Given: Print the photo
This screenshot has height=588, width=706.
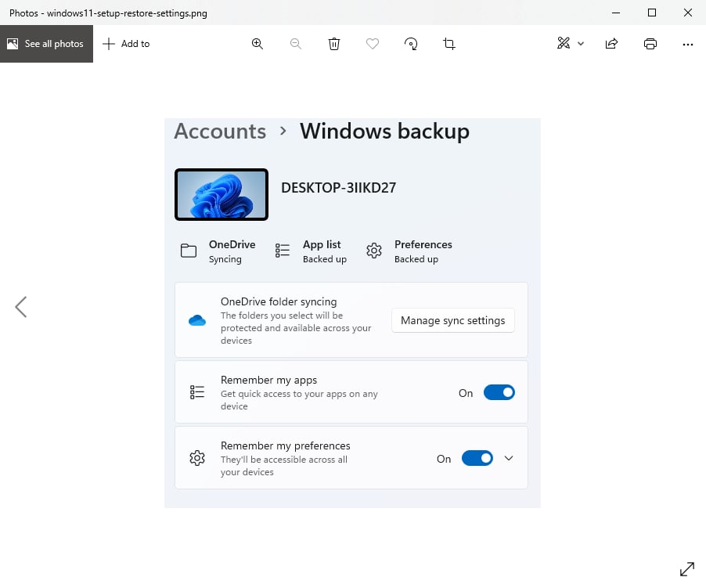Looking at the screenshot, I should [x=650, y=44].
